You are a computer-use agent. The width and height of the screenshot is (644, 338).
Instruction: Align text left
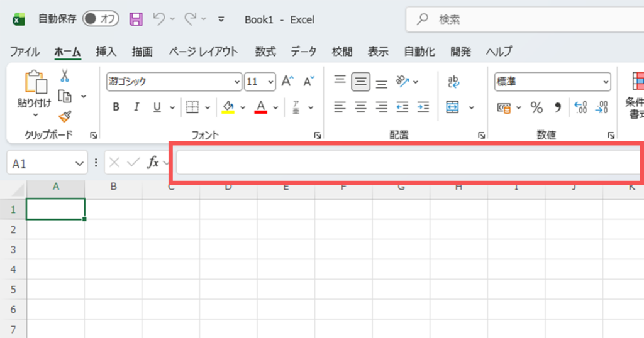[x=340, y=107]
